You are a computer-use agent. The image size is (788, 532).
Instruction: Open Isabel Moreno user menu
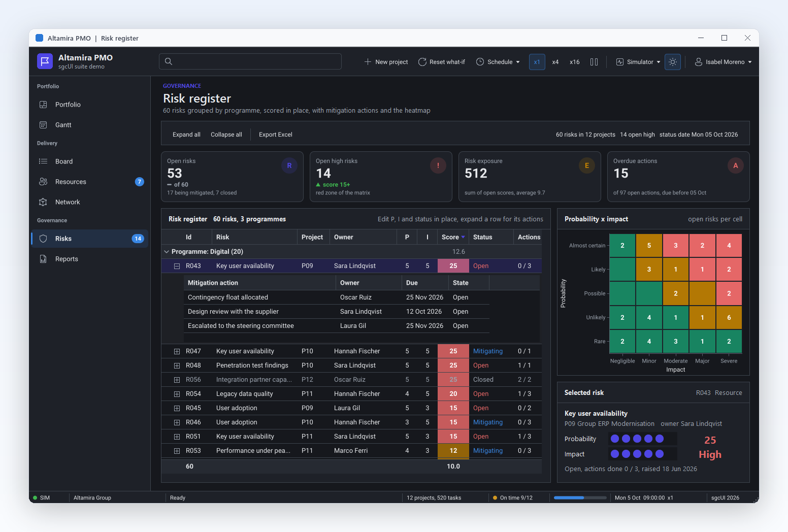[724, 62]
